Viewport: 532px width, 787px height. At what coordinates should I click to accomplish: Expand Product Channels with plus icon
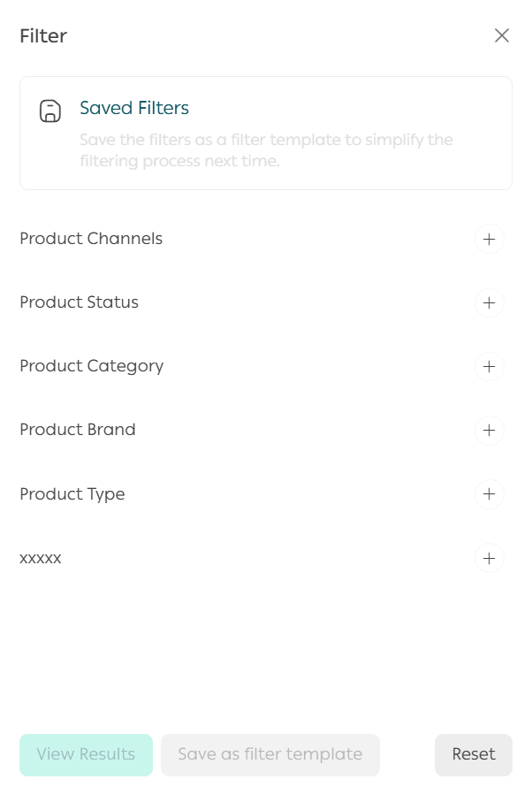coord(489,239)
